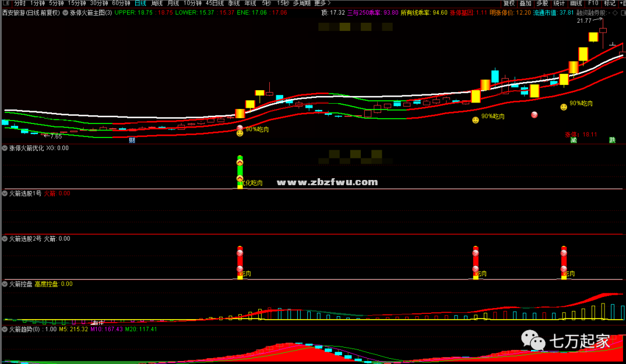Click the 多股 multi-stock button

click(542, 3)
